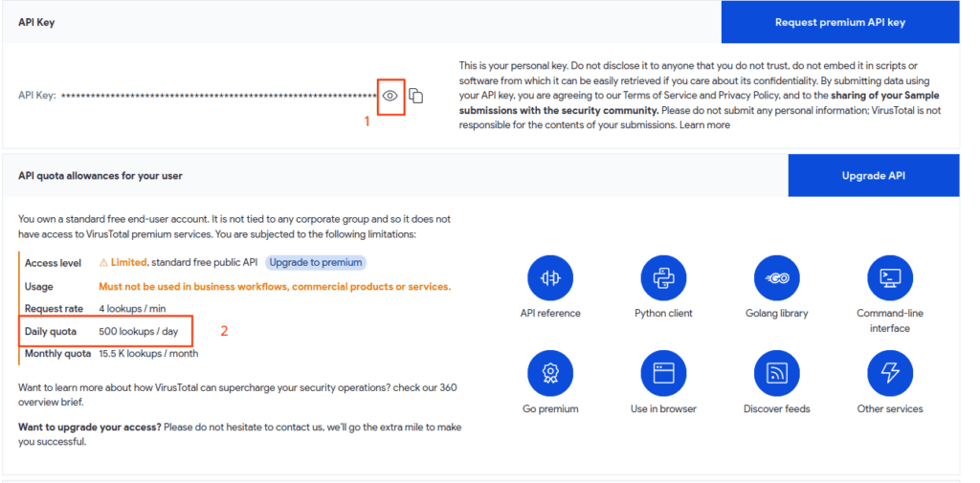Open the Other services lightning icon
This screenshot has width=980, height=483.
coord(890,374)
